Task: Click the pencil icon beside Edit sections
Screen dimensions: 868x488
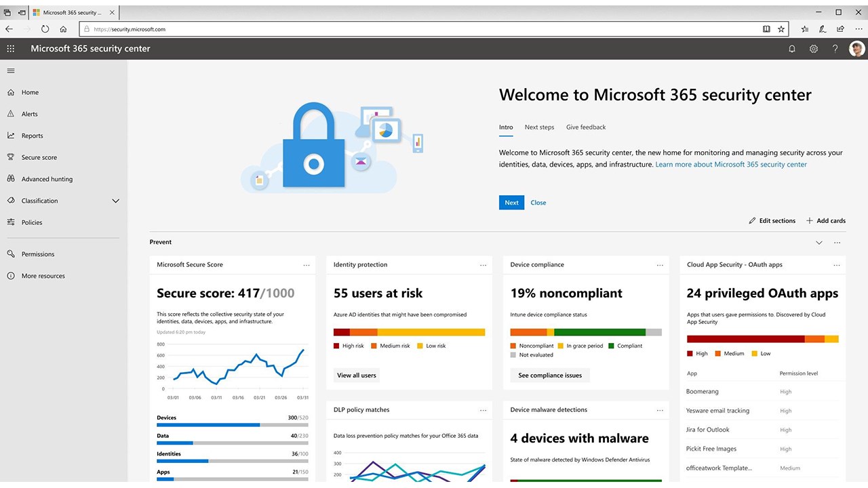Action: (x=752, y=221)
